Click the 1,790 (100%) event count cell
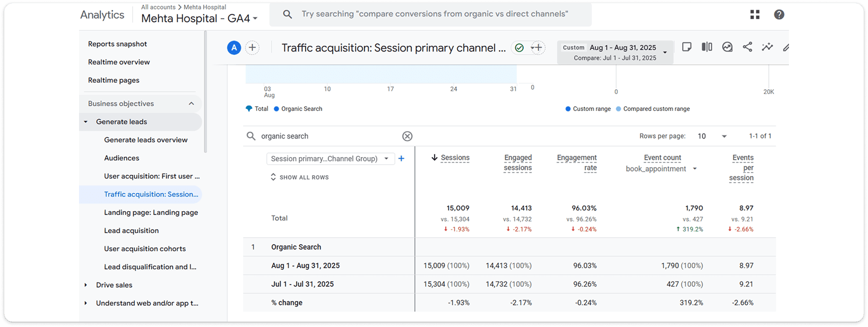Viewport: 868px width, 327px height. point(682,265)
